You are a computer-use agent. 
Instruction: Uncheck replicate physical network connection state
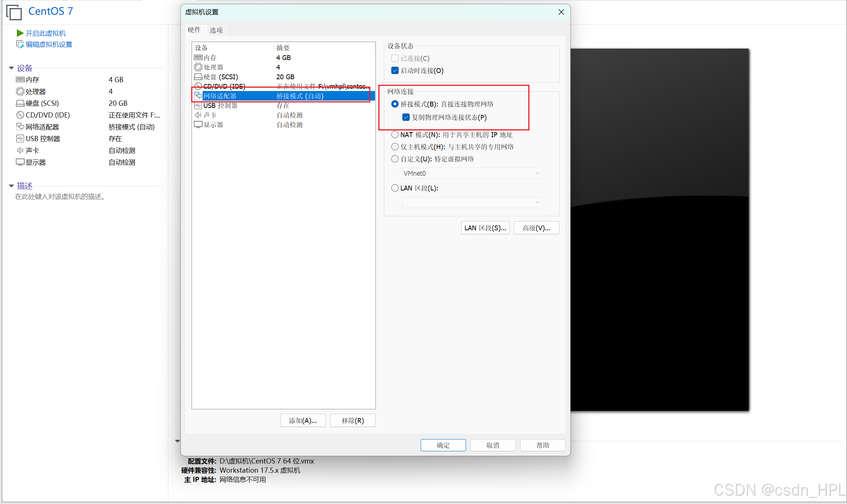pos(406,117)
